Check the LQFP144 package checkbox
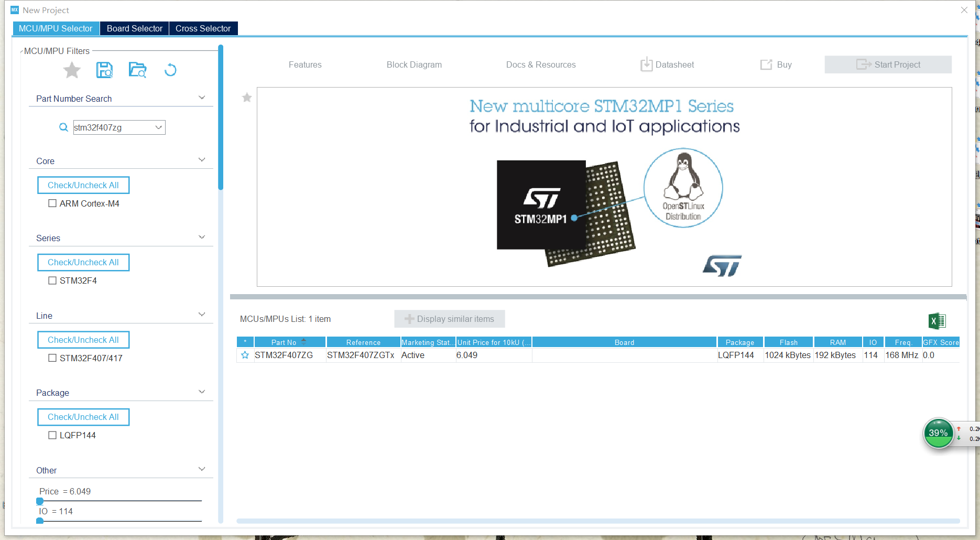Viewport: 980px width, 540px height. coord(52,435)
